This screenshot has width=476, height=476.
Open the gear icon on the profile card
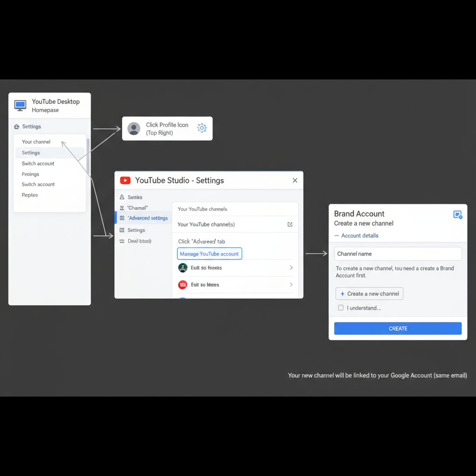[x=202, y=128]
